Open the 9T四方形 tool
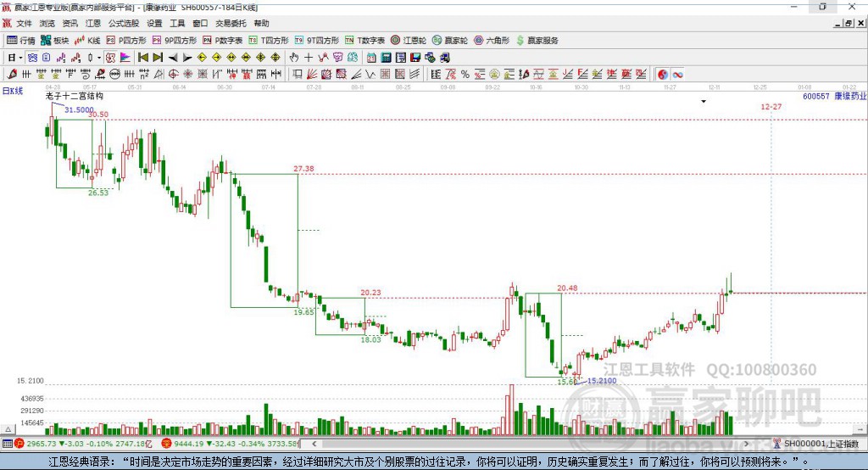The width and height of the screenshot is (868, 470). [x=317, y=41]
